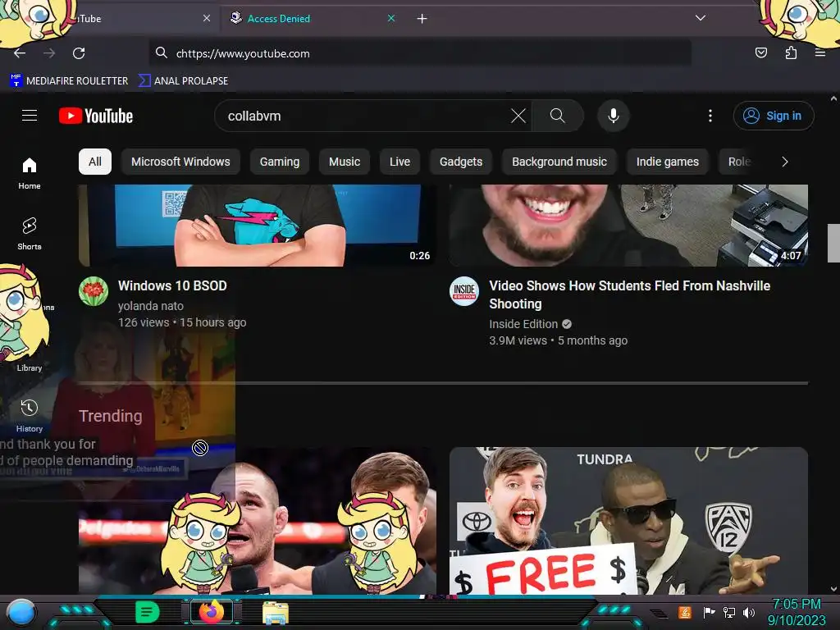Open second bookmark in bookmarks toolbar
The height and width of the screenshot is (630, 840).
pyautogui.click(x=183, y=81)
